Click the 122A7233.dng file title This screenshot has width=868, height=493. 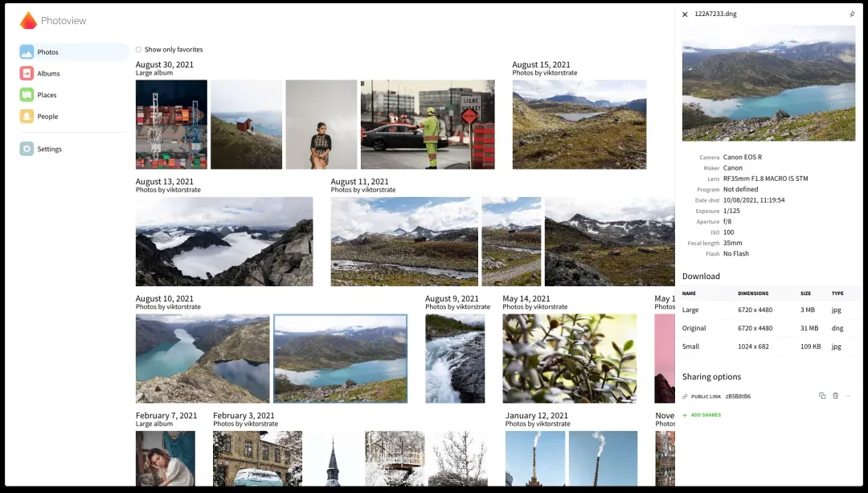click(715, 14)
